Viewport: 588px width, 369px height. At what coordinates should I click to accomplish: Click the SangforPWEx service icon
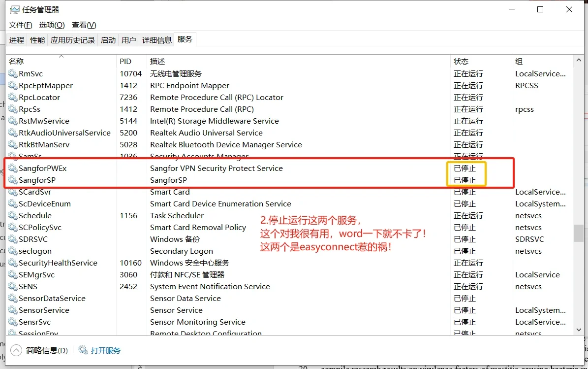[13, 168]
